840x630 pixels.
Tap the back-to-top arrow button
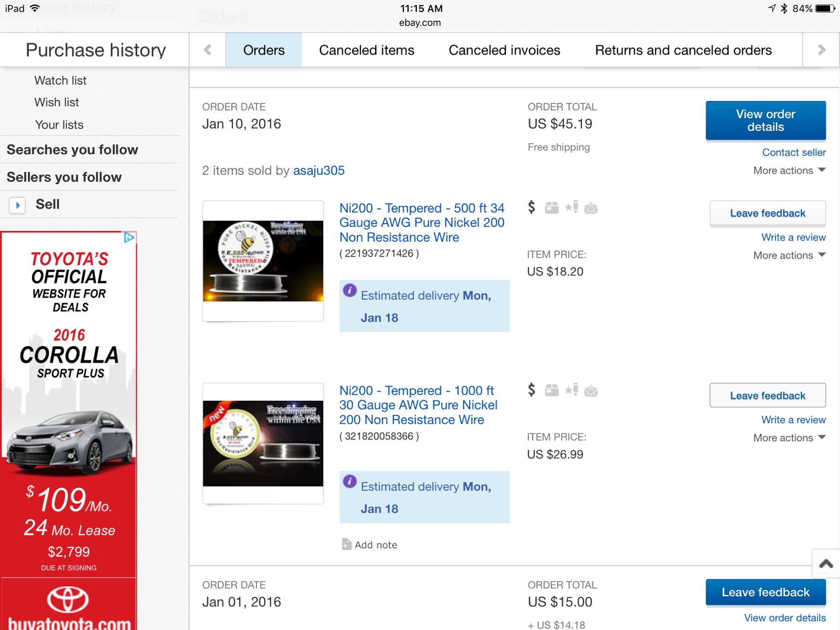click(x=826, y=563)
